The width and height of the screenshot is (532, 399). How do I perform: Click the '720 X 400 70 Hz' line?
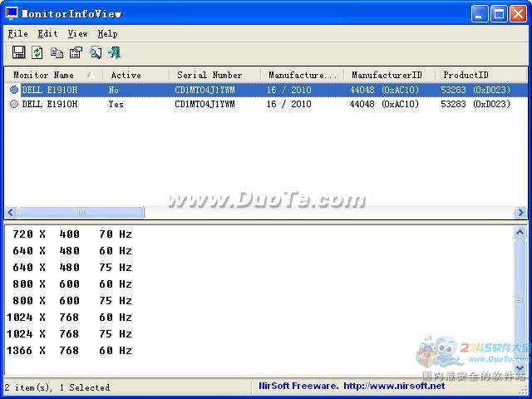(x=72, y=234)
